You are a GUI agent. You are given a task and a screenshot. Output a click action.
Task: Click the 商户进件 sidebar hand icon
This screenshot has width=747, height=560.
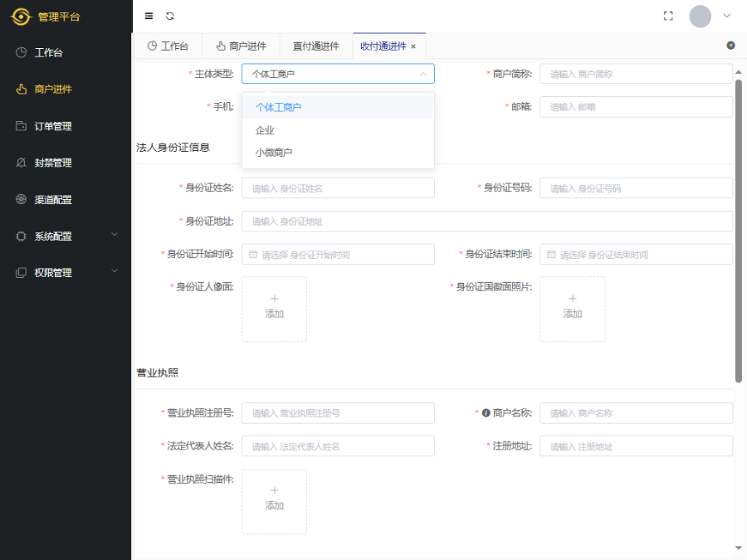(x=21, y=89)
